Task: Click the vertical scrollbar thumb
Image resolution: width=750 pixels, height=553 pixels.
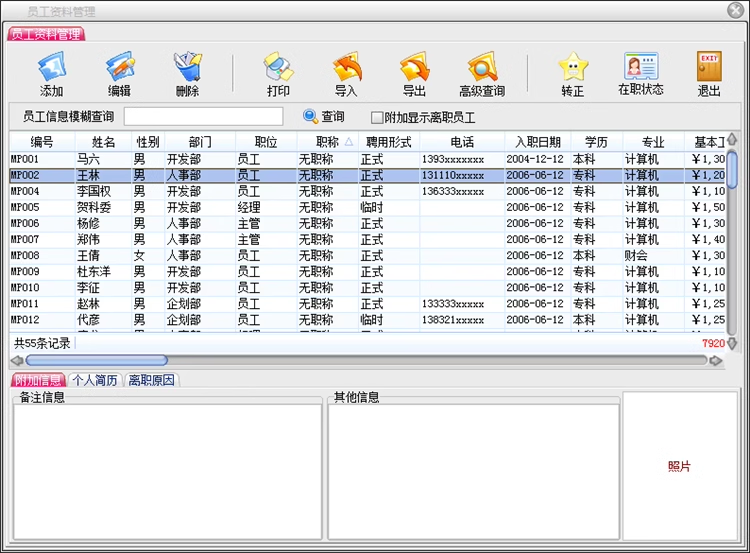Action: (x=732, y=169)
